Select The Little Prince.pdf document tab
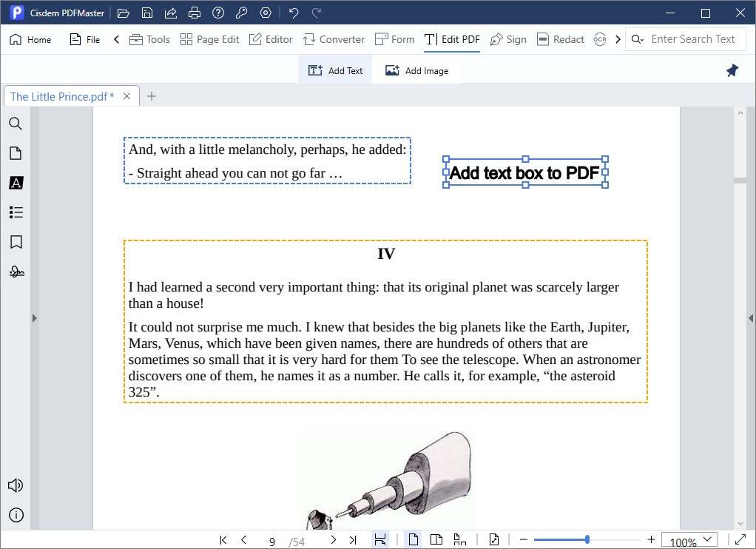Image resolution: width=756 pixels, height=549 pixels. click(62, 96)
